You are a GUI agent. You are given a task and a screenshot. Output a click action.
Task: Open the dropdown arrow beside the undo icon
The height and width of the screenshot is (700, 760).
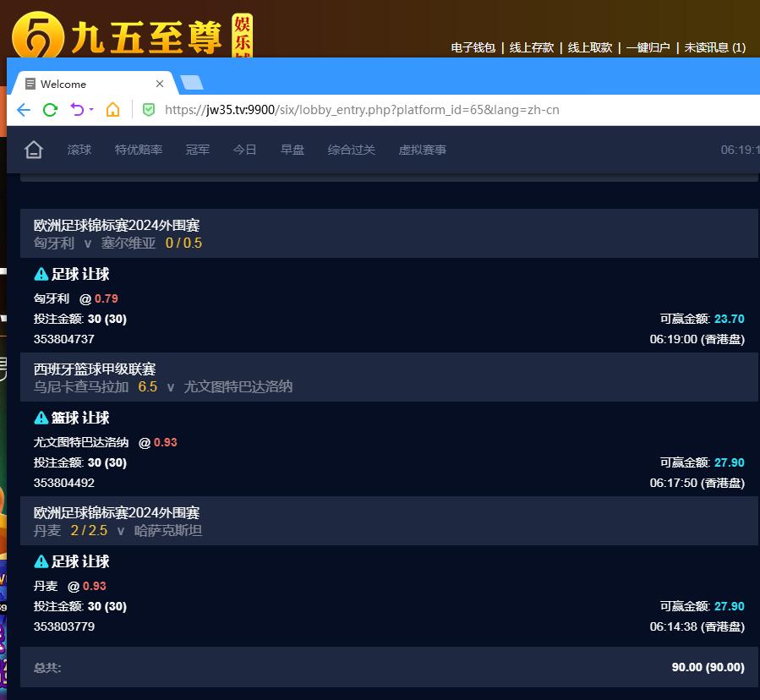click(x=91, y=110)
